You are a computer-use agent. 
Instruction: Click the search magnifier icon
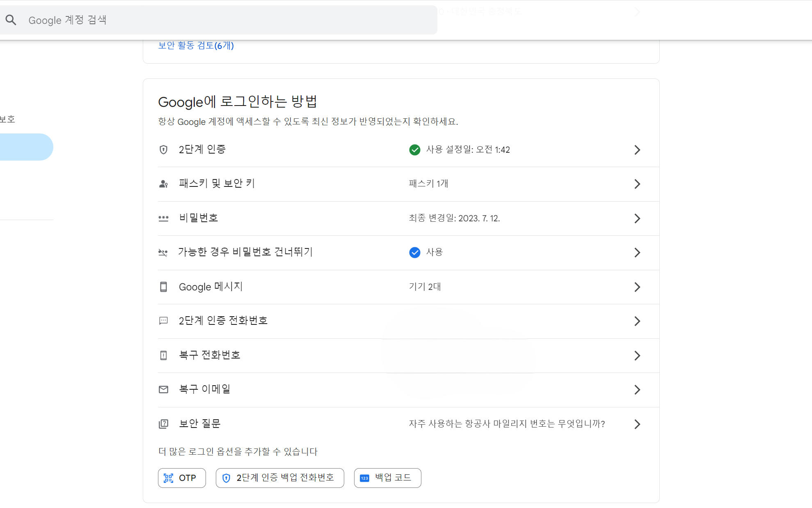(11, 20)
